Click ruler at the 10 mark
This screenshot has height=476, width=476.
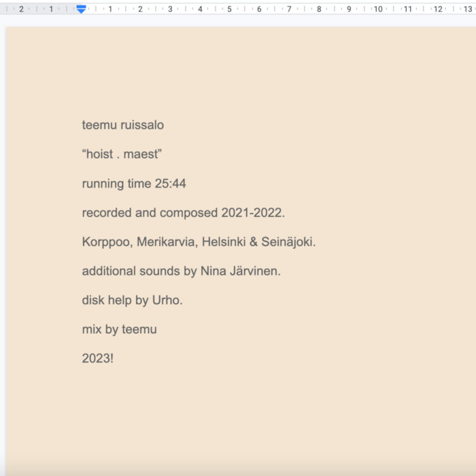pos(377,10)
